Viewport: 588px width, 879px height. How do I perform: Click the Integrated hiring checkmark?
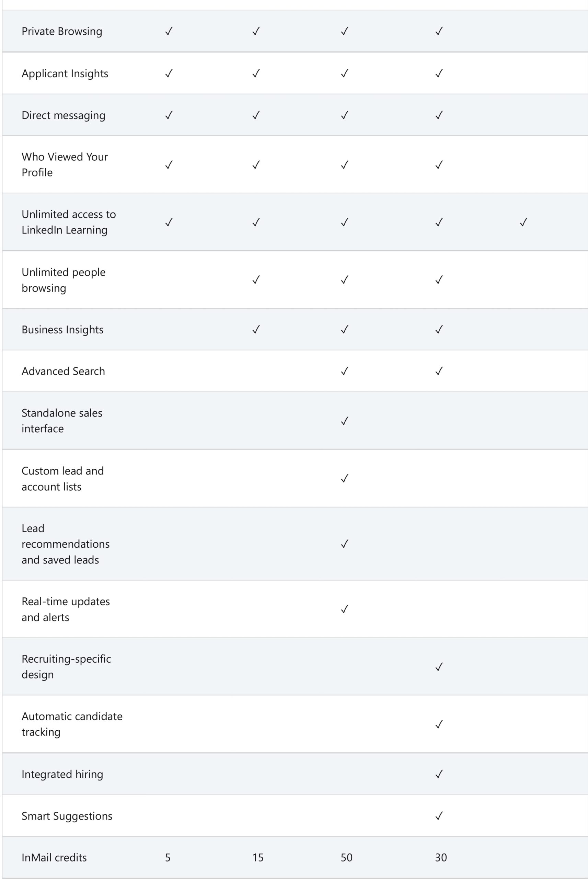(x=439, y=774)
